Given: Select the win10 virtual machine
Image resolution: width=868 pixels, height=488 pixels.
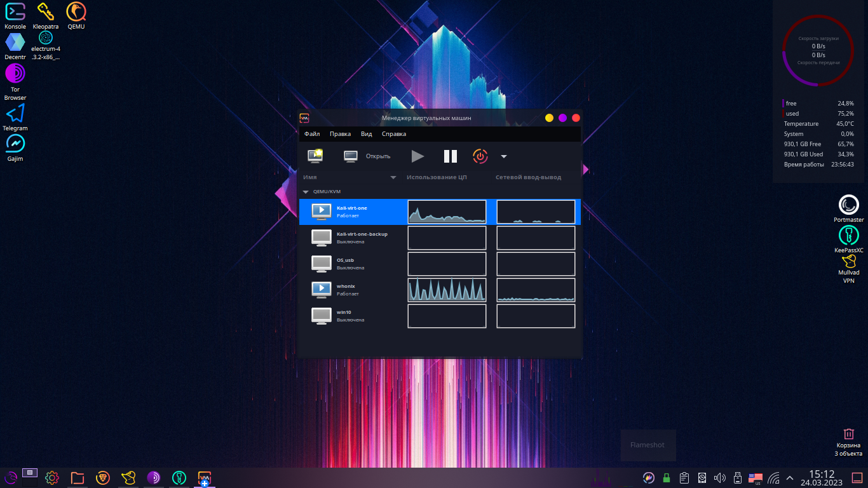Looking at the screenshot, I should point(346,316).
